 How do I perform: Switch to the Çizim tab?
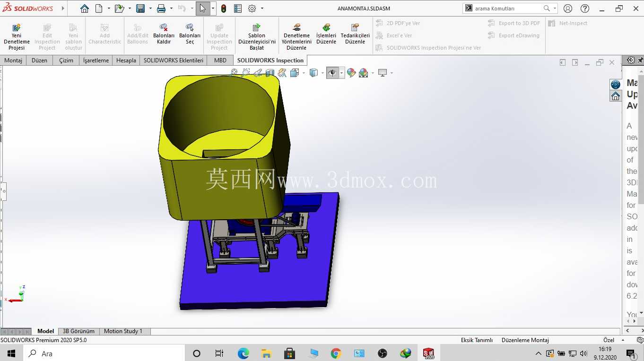click(66, 60)
